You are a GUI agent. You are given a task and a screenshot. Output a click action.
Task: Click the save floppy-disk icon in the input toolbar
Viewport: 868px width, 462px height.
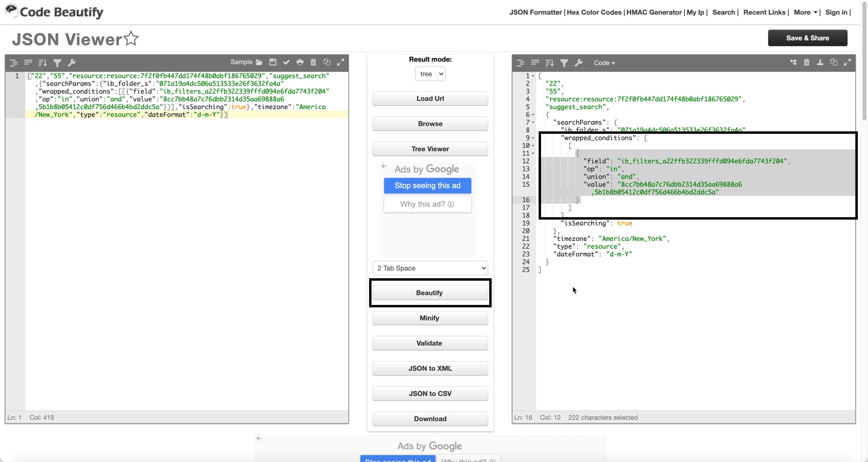coord(273,62)
